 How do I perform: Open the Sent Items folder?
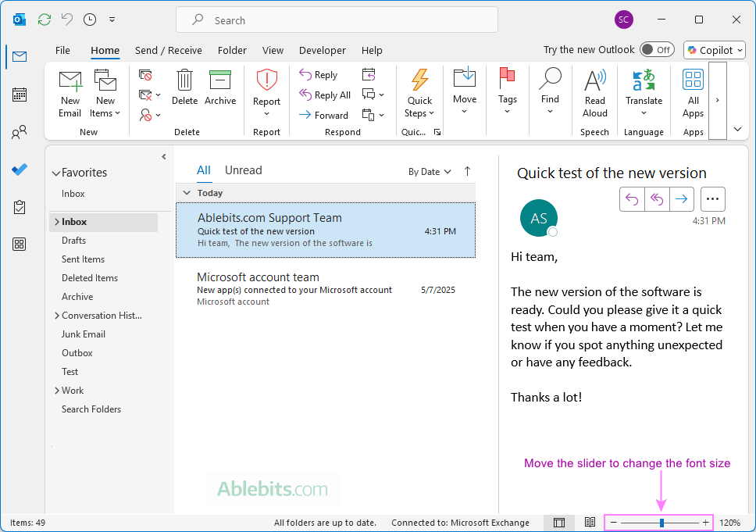tap(83, 259)
